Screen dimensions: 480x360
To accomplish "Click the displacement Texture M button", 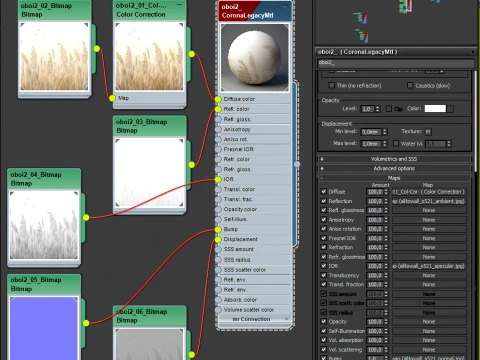I will (x=428, y=132).
